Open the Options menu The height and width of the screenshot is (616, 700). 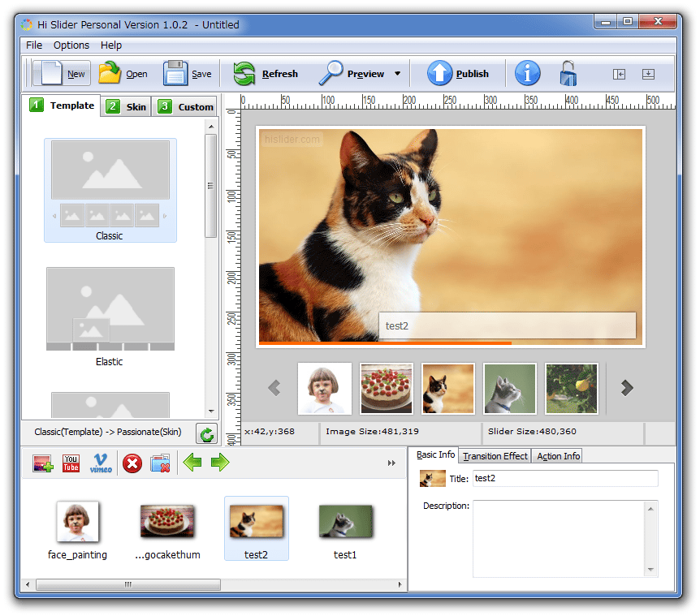click(71, 45)
